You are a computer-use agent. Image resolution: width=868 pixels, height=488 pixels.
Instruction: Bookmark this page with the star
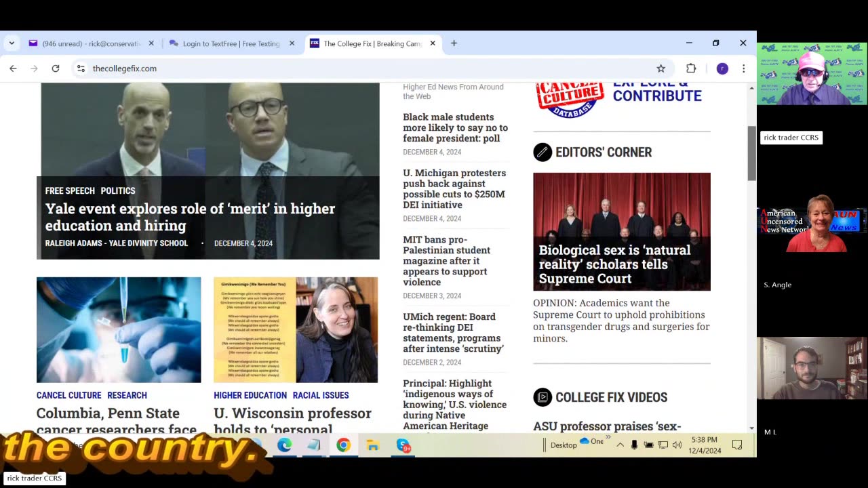pyautogui.click(x=660, y=68)
